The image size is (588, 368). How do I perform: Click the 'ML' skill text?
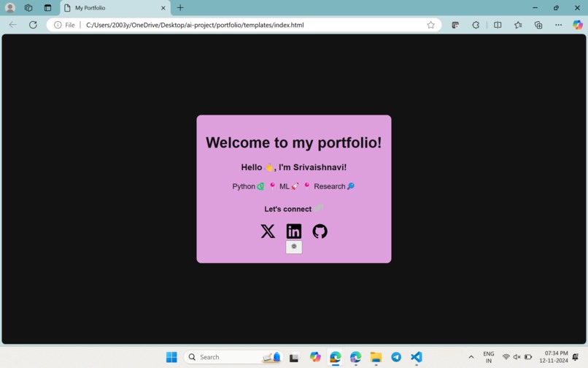[x=285, y=186]
